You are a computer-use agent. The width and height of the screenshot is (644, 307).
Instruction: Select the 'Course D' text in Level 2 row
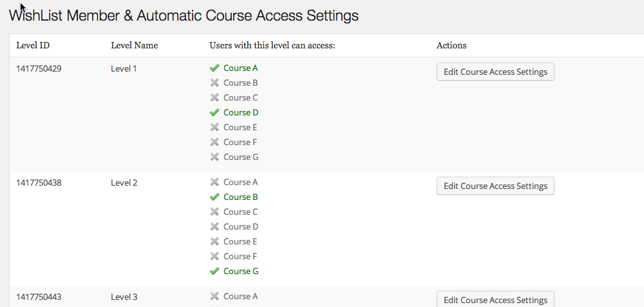pyautogui.click(x=241, y=226)
